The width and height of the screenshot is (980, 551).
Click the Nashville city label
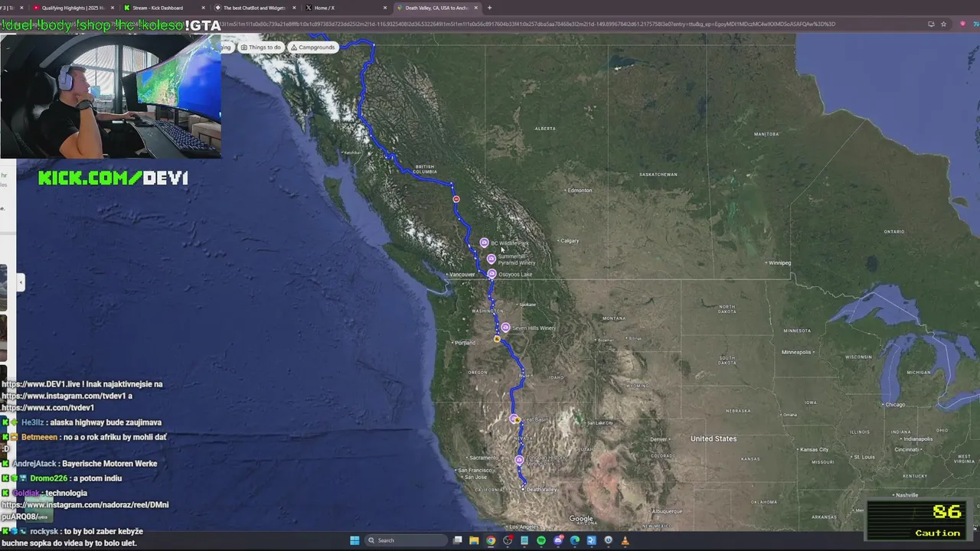coord(906,495)
